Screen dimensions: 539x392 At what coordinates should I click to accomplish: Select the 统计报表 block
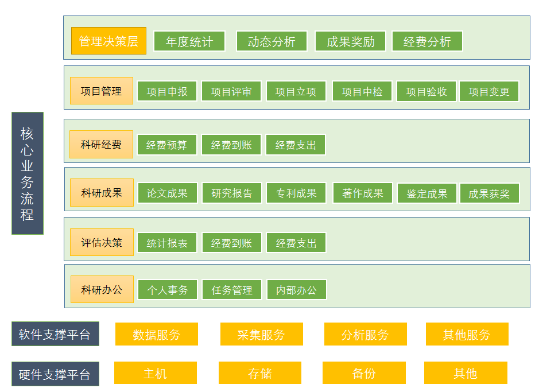pyautogui.click(x=167, y=243)
